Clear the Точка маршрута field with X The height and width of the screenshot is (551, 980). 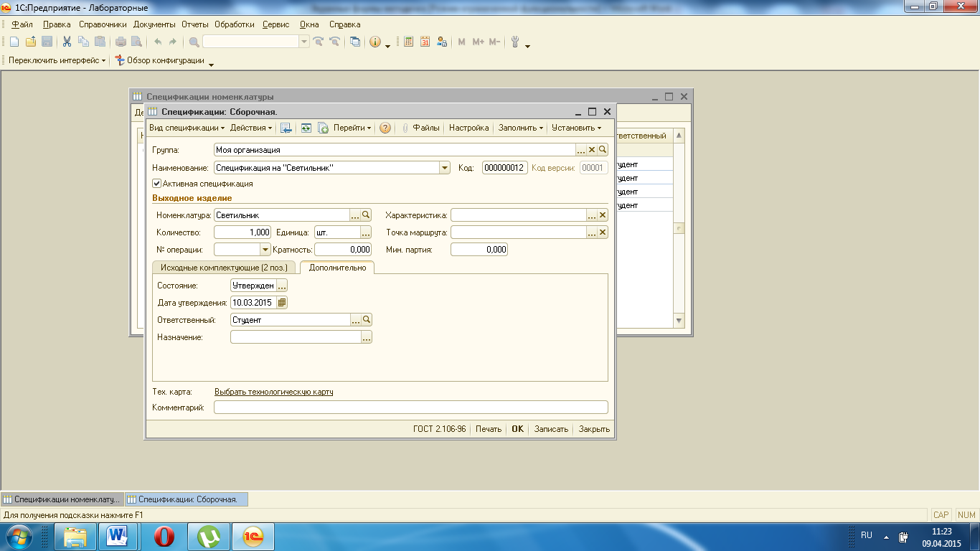[603, 232]
